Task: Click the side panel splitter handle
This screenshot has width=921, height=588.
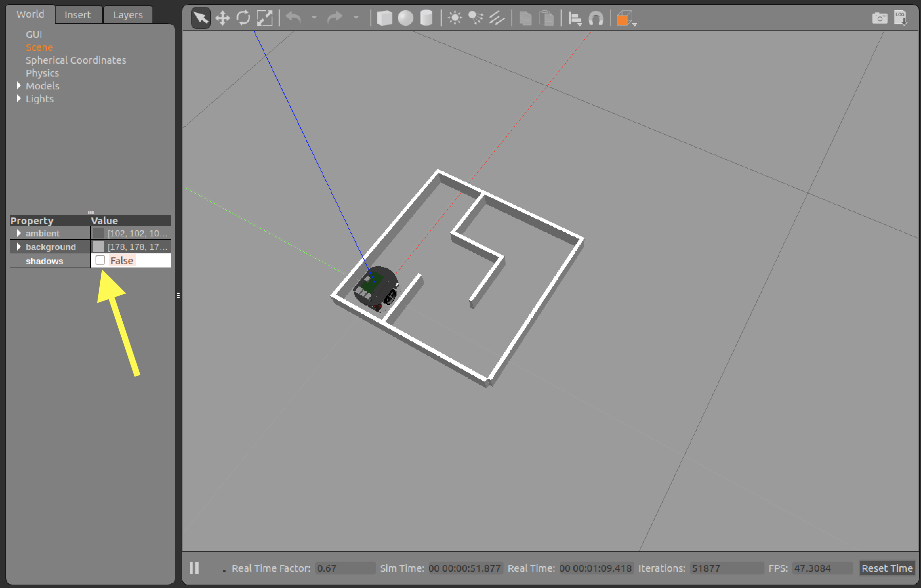Action: tap(178, 295)
